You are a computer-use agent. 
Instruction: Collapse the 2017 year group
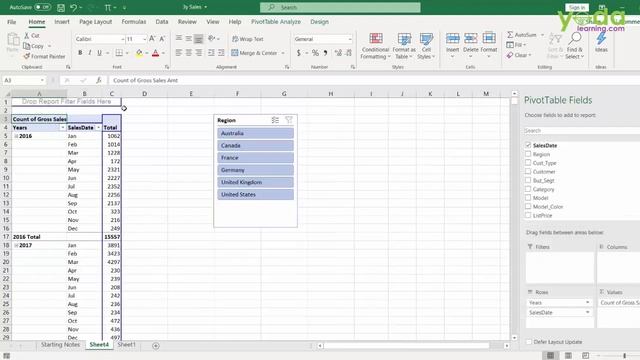click(x=16, y=245)
